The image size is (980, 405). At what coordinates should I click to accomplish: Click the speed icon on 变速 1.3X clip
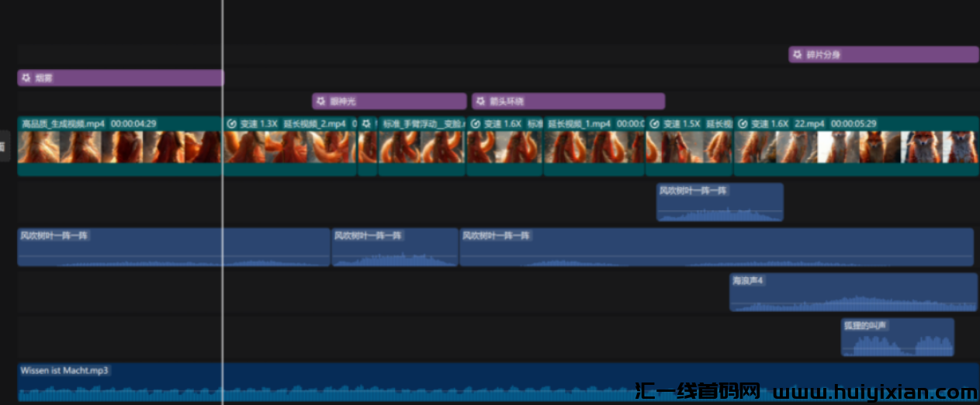coord(231,123)
